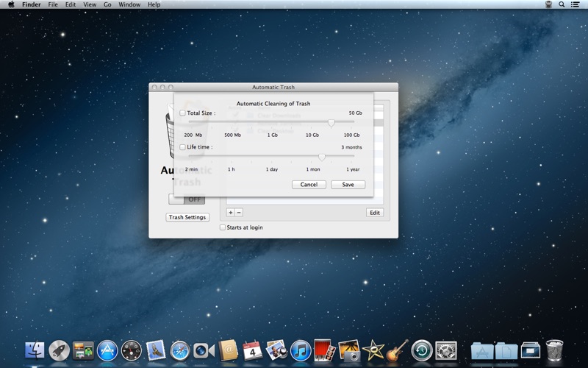This screenshot has height=368, width=588.
Task: Save the automatic cleaning settings
Action: point(348,185)
